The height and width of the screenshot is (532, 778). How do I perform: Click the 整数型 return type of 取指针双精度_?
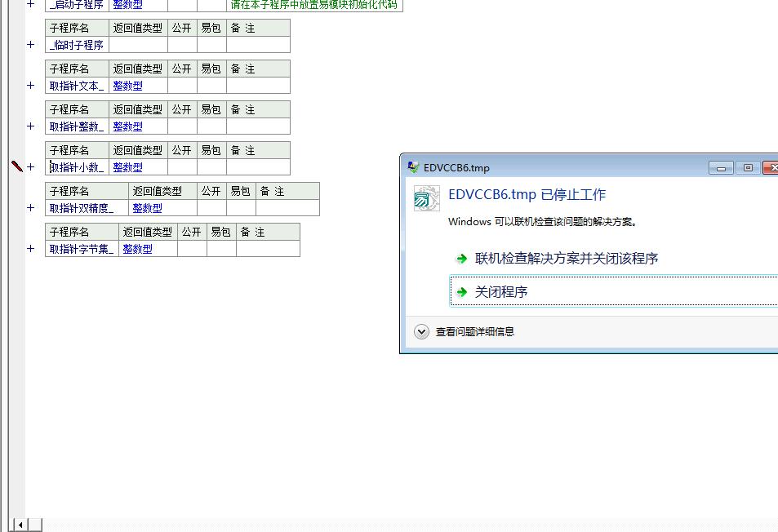click(x=147, y=208)
